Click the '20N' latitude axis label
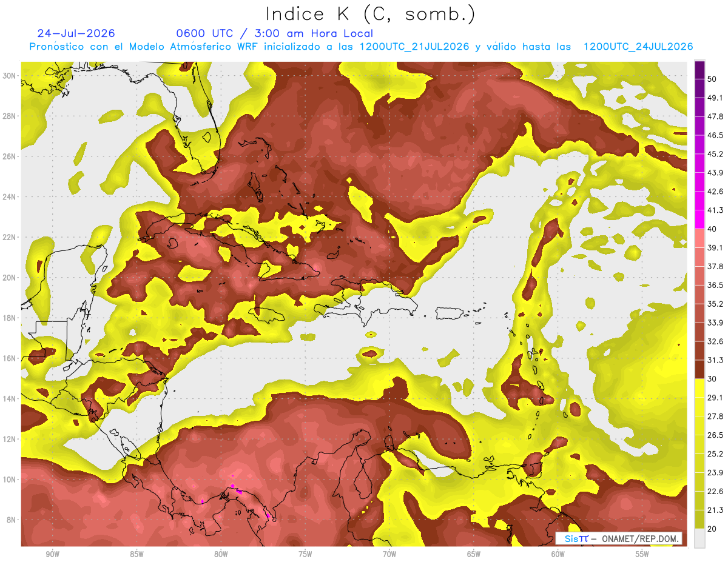Image resolution: width=728 pixels, height=562 pixels. [10, 278]
